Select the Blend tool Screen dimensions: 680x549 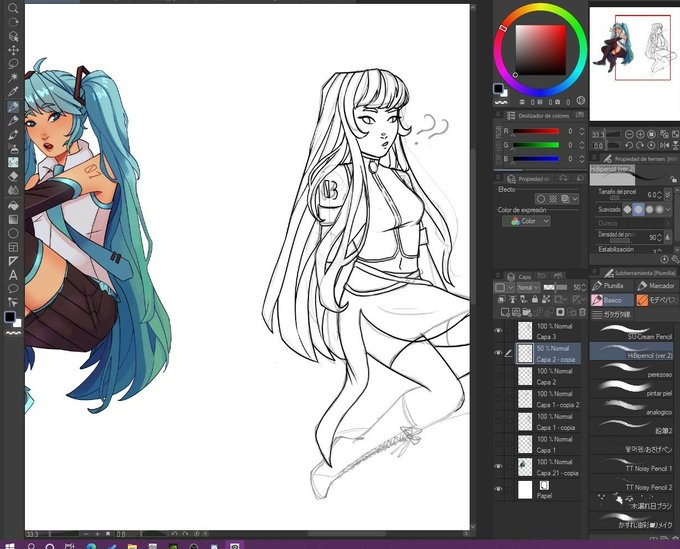pyautogui.click(x=13, y=190)
